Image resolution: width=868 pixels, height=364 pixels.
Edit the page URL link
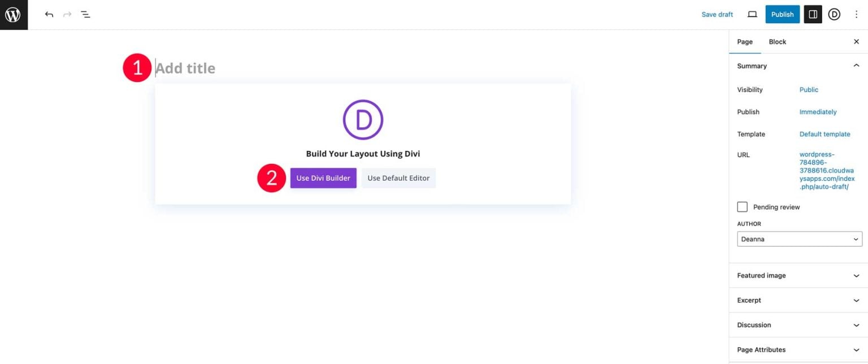tap(827, 171)
